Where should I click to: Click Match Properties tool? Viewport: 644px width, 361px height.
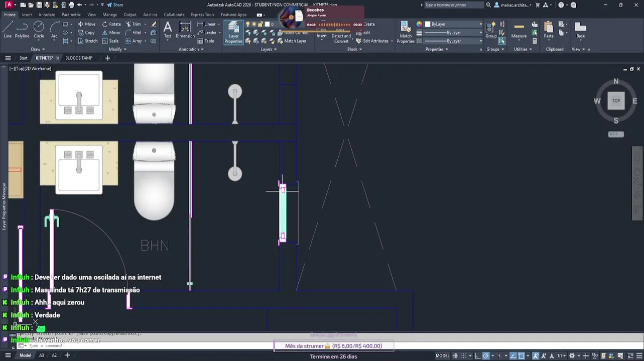[x=406, y=33]
